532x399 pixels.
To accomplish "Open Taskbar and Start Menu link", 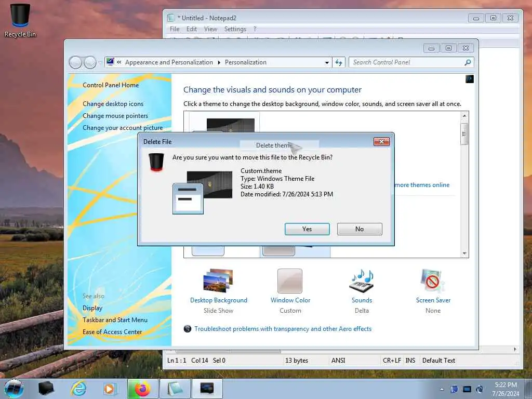I will pyautogui.click(x=115, y=320).
